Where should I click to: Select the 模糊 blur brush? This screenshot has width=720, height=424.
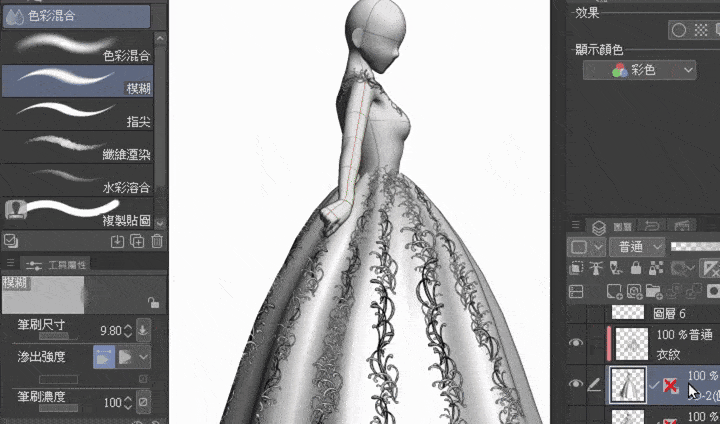78,81
